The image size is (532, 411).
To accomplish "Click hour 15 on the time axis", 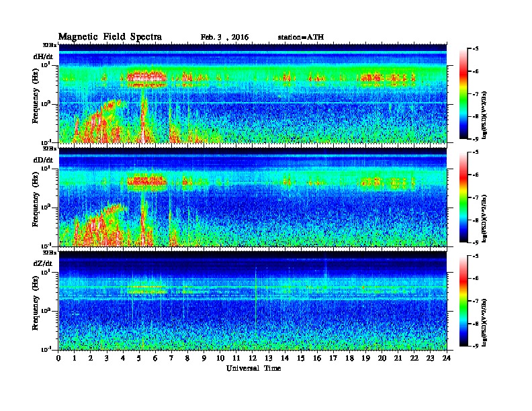I will (301, 359).
